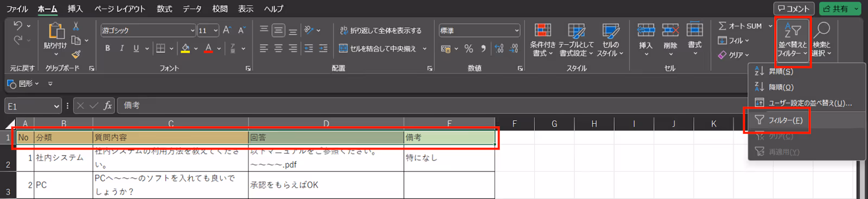Screen dimensions: 868x199
Task: Increase font size with large A icon
Action: click(x=227, y=30)
